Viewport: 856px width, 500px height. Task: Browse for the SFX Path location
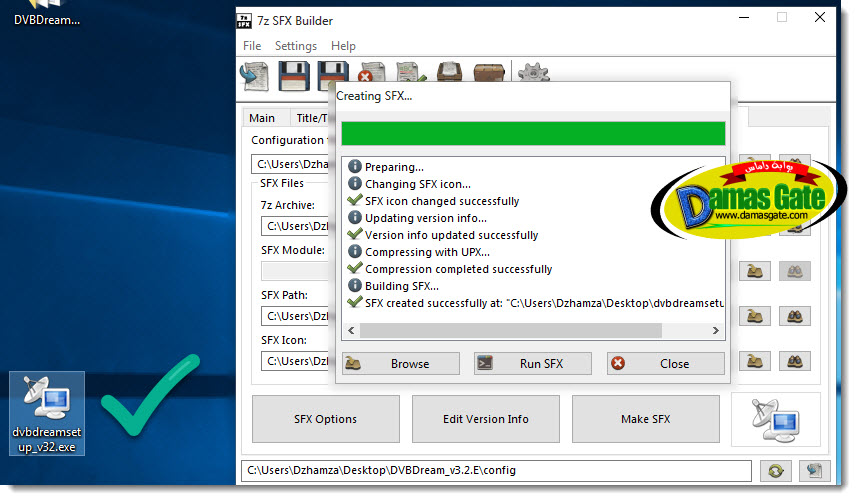(754, 316)
